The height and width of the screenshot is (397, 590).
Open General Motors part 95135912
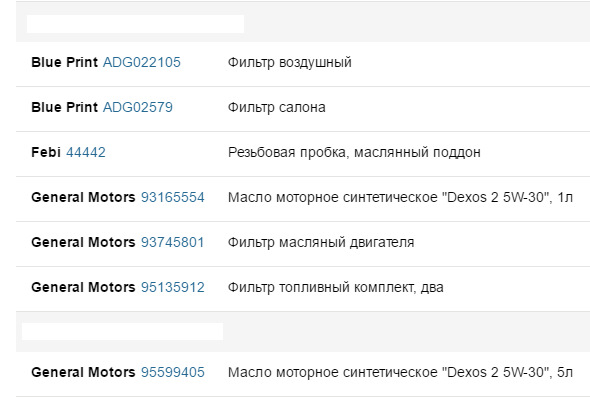pos(173,287)
